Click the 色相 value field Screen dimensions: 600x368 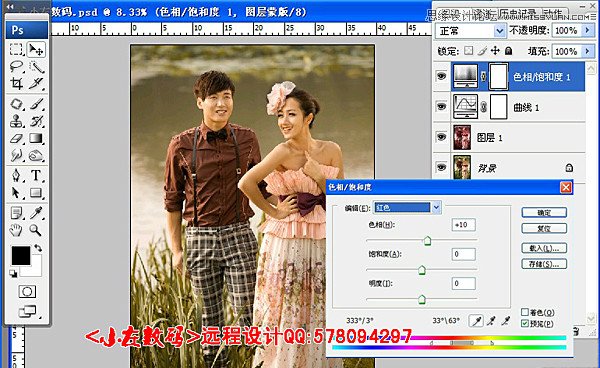463,225
